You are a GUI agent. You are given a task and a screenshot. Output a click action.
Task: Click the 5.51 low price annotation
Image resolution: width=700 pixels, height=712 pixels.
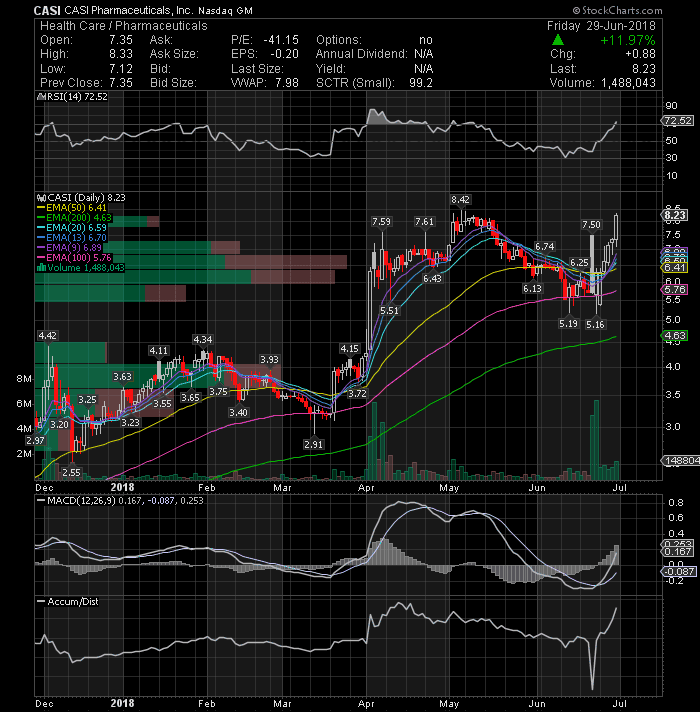(389, 311)
